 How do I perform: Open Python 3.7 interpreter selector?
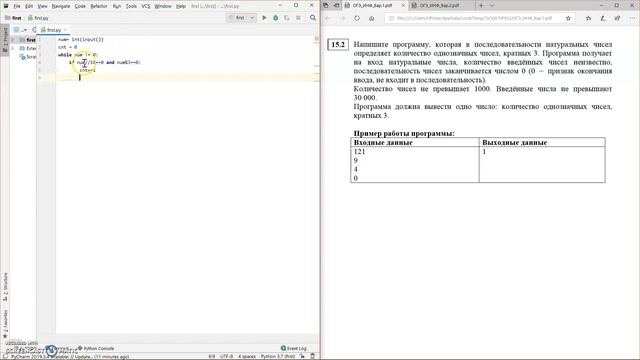(x=278, y=356)
